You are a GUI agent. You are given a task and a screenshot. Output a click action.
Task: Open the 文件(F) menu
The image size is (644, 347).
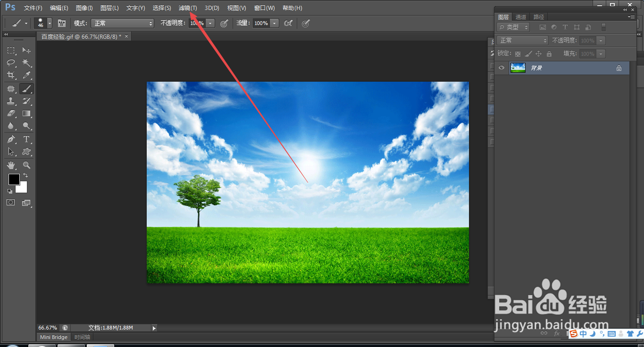[x=33, y=8]
